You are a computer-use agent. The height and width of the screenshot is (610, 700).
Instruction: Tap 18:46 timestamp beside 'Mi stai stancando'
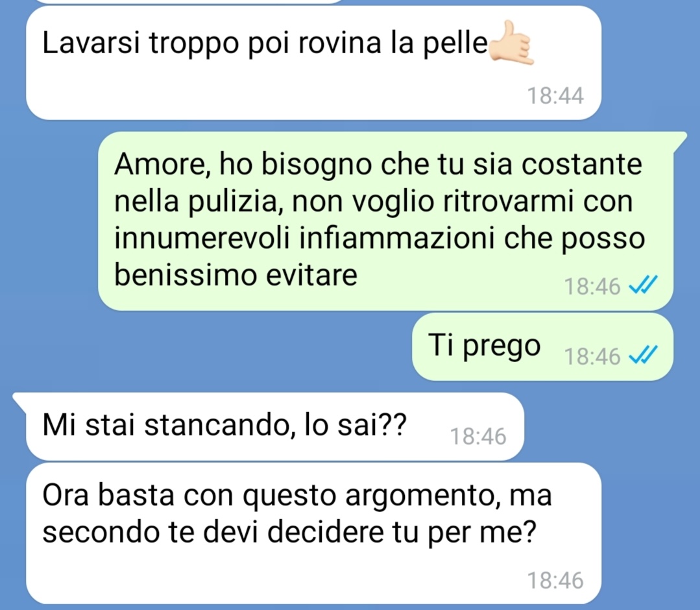(x=478, y=436)
